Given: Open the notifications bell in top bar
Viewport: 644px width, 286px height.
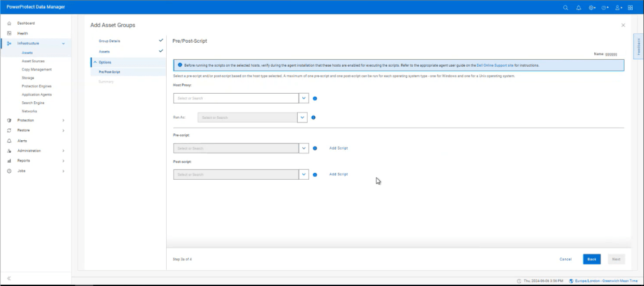Looking at the screenshot, I should 579,8.
